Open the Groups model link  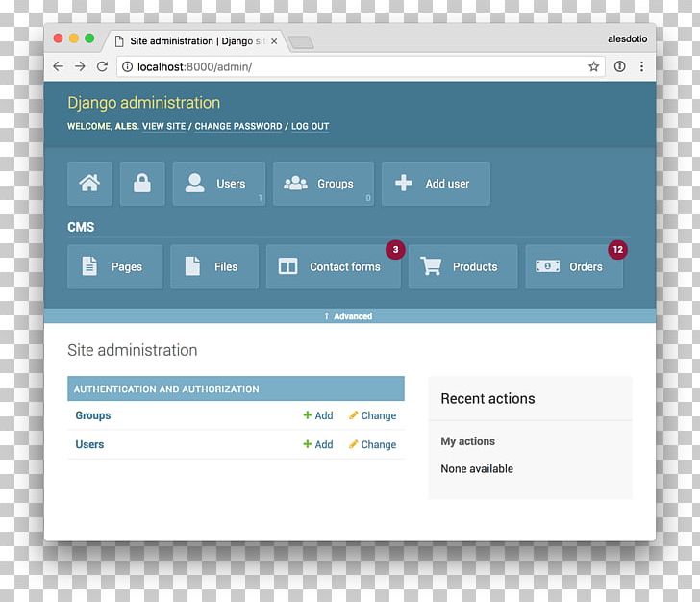point(93,415)
